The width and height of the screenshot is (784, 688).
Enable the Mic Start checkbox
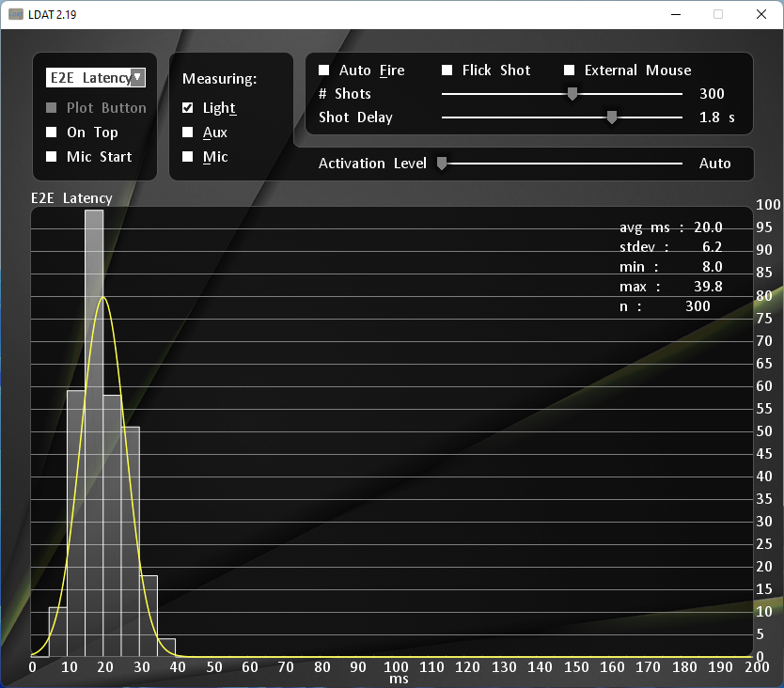pyautogui.click(x=52, y=157)
